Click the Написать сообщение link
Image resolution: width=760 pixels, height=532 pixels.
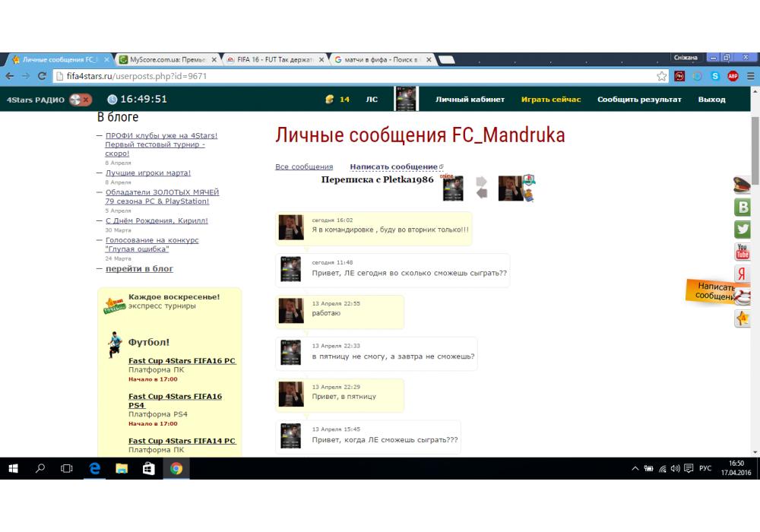pyautogui.click(x=394, y=166)
